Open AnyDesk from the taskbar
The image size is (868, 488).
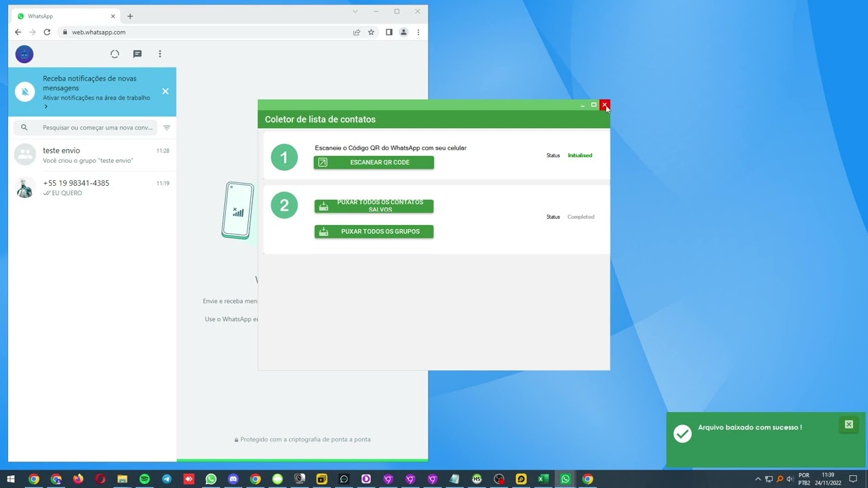(189, 479)
